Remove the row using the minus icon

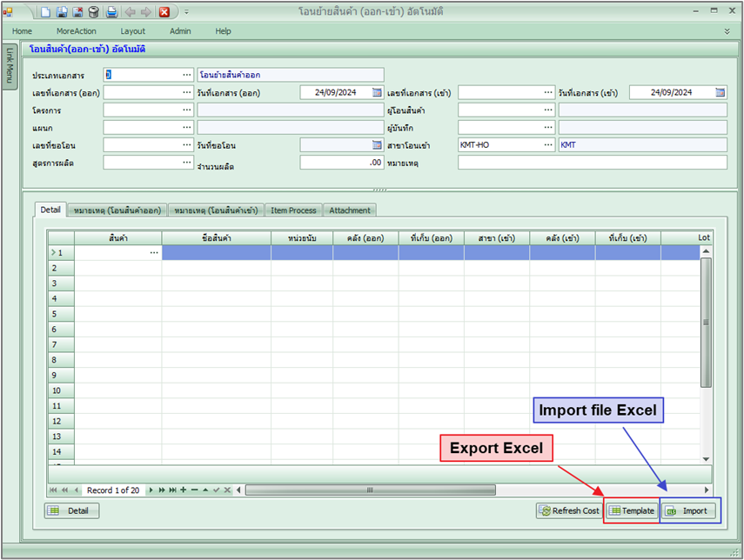click(x=193, y=490)
